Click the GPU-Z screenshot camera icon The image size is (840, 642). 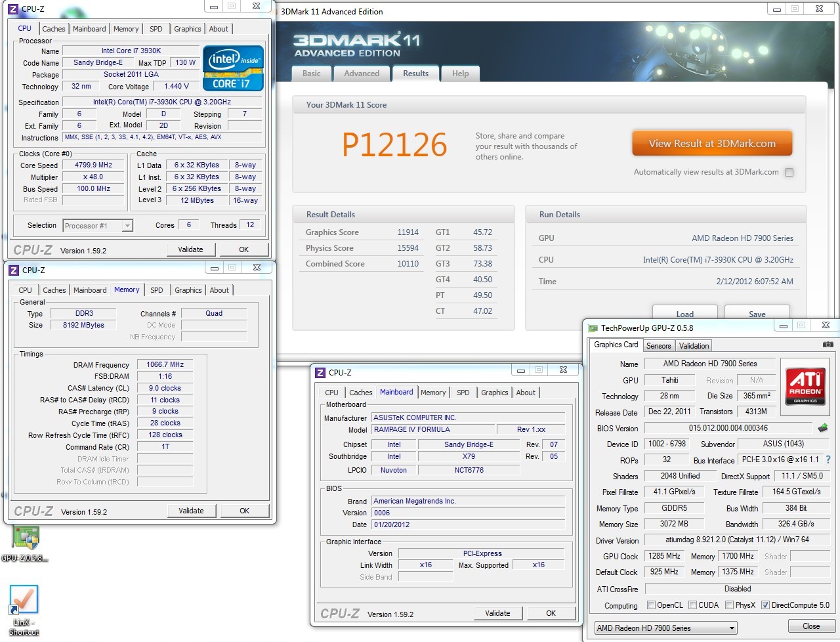(x=828, y=345)
